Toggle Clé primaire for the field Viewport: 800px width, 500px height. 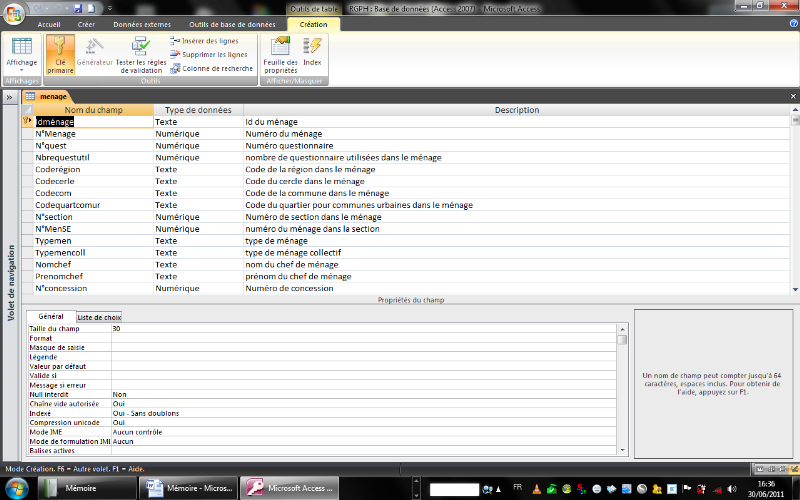tap(60, 53)
